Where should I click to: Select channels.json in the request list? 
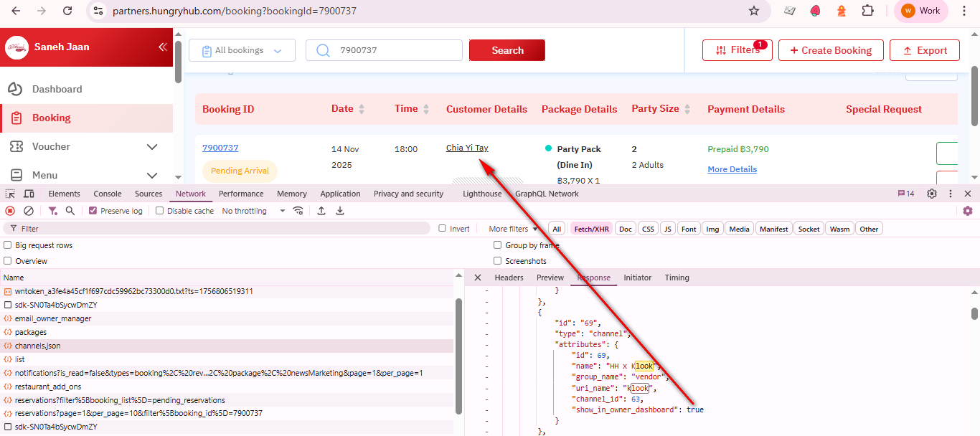38,346
